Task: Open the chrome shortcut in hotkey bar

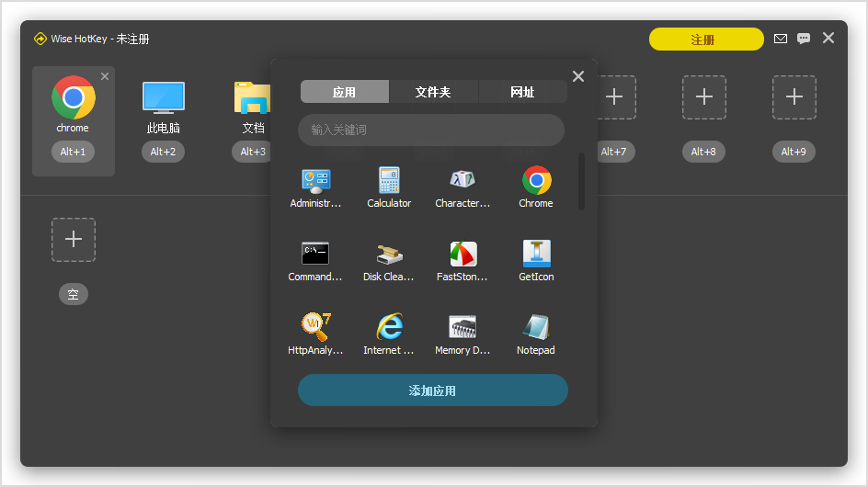Action: click(73, 97)
